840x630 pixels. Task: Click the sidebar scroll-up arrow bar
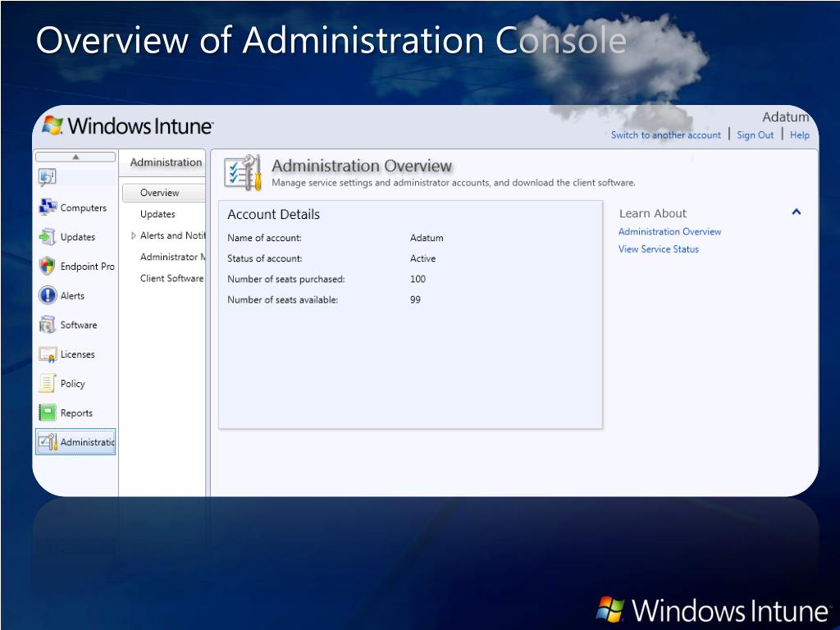(x=75, y=157)
